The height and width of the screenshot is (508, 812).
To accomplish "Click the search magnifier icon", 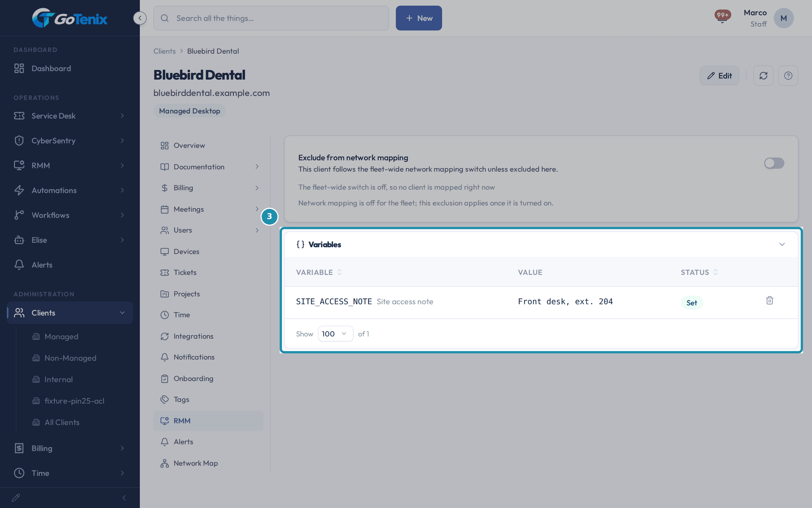I will pyautogui.click(x=164, y=18).
